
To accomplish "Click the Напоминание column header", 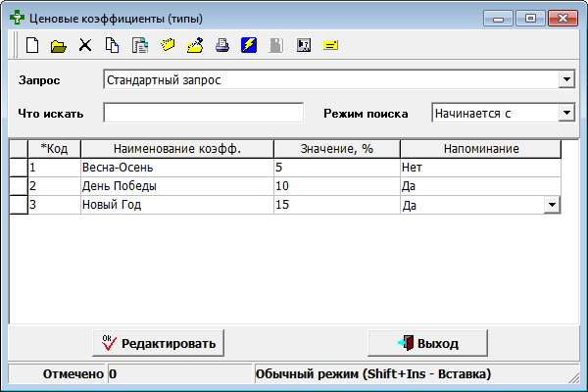I will 481,149.
